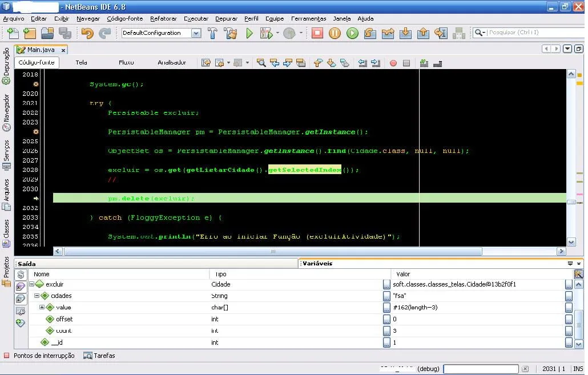Open the DefaultConfiguration dropdown

tap(196, 33)
